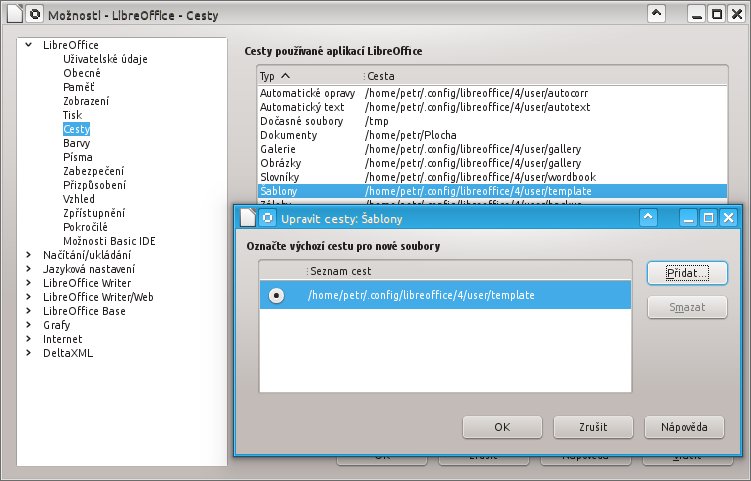Click the Přidat... button

point(687,273)
